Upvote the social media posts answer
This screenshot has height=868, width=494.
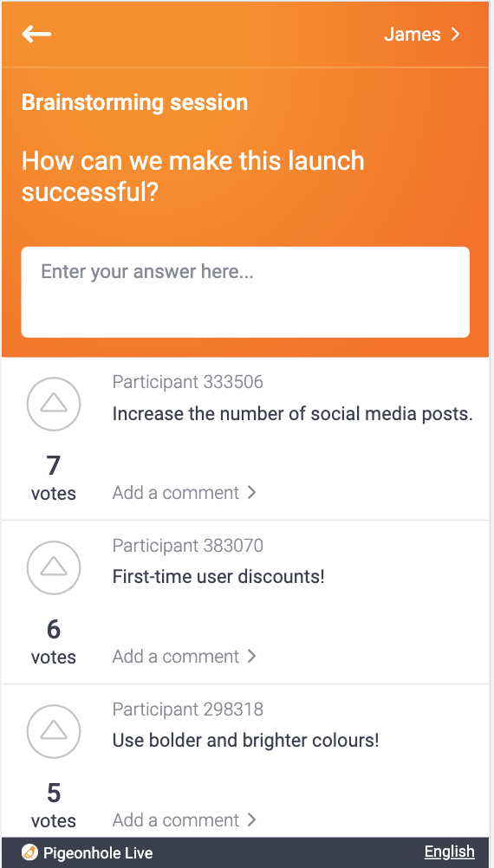pyautogui.click(x=54, y=404)
